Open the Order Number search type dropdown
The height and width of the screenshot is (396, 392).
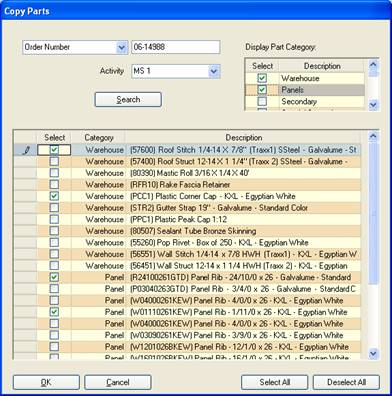[x=122, y=47]
